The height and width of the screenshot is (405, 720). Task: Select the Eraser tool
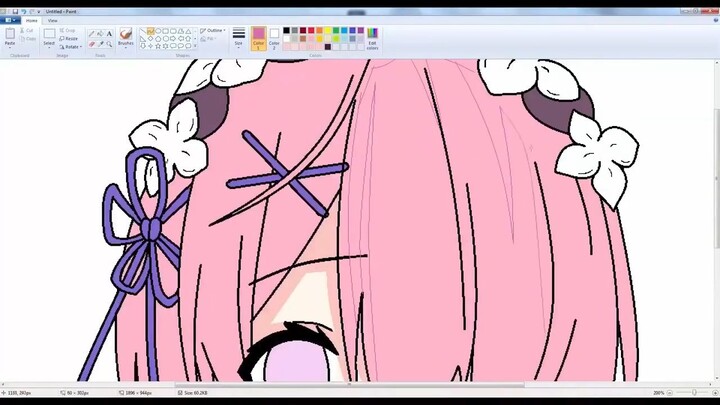(91, 44)
